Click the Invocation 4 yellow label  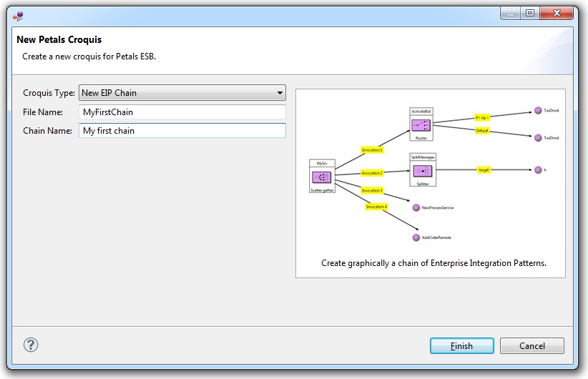[376, 207]
